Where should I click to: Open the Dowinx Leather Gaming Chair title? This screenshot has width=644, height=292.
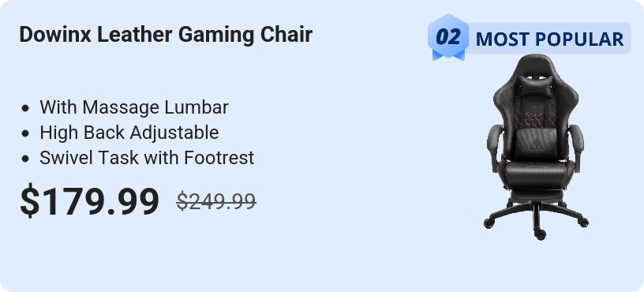(166, 35)
